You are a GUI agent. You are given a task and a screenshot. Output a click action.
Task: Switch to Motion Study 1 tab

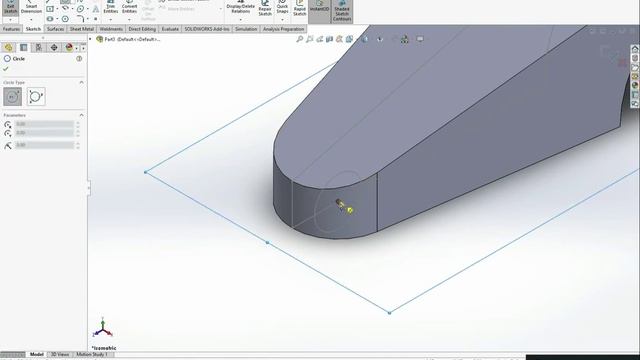(92, 354)
